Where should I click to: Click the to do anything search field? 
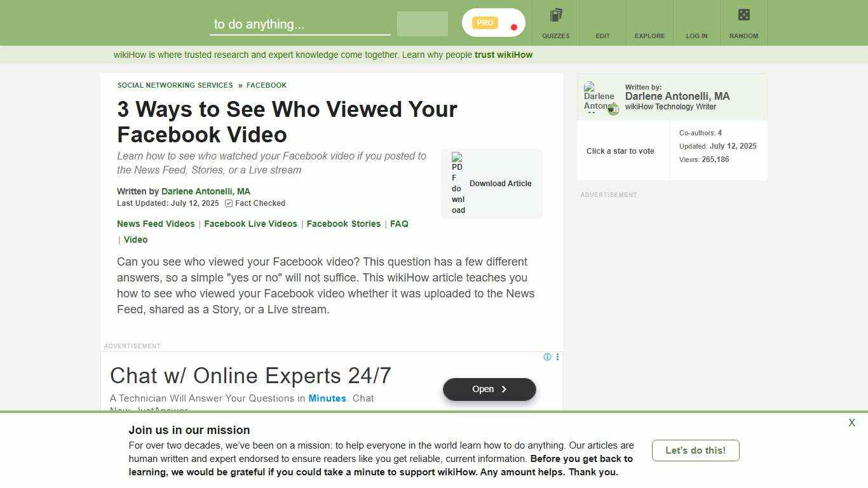tap(299, 24)
